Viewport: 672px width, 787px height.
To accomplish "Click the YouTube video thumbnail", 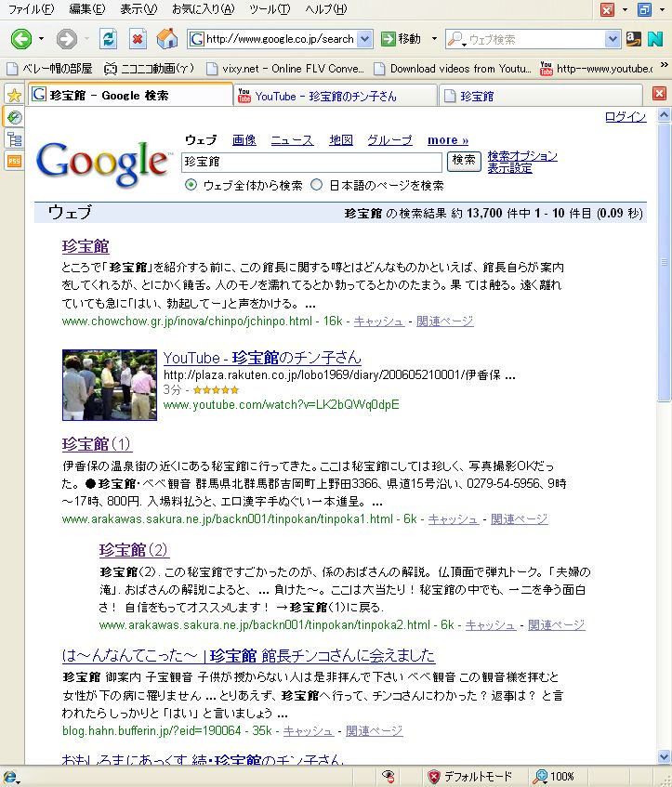I will (110, 385).
